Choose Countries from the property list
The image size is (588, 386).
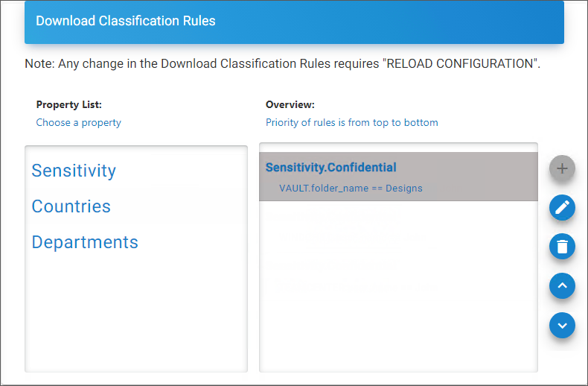71,206
